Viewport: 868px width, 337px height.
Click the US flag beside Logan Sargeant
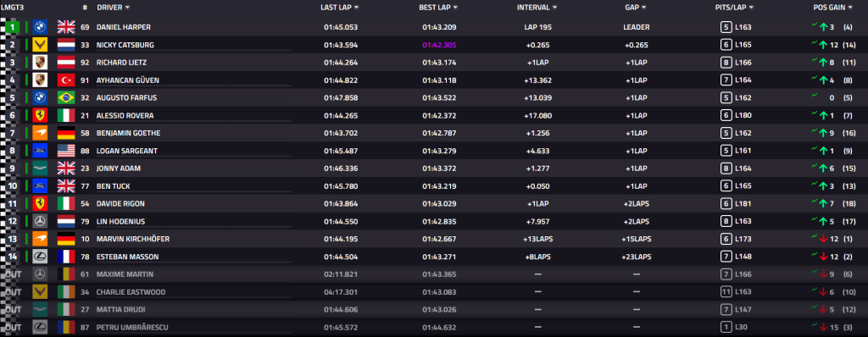click(x=66, y=151)
